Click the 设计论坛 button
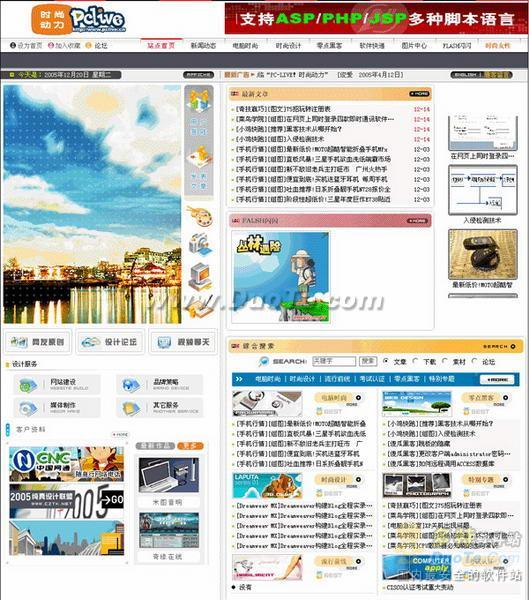Image resolution: width=529 pixels, height=600 pixels. point(110,342)
